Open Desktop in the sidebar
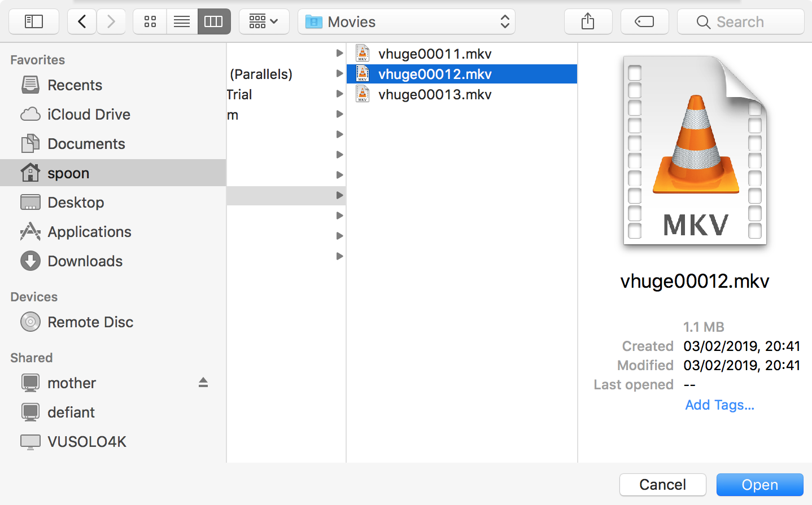812x505 pixels. (x=113, y=203)
